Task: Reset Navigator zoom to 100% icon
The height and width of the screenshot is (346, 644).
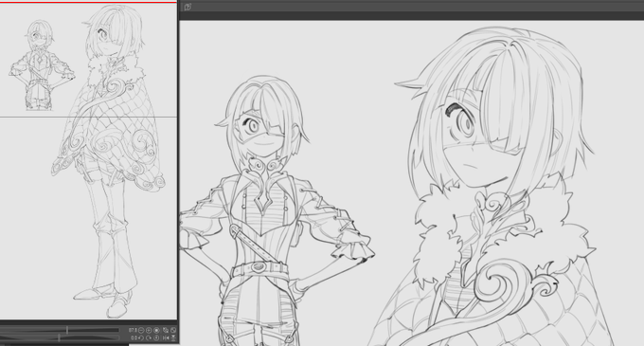Action: 156,330
